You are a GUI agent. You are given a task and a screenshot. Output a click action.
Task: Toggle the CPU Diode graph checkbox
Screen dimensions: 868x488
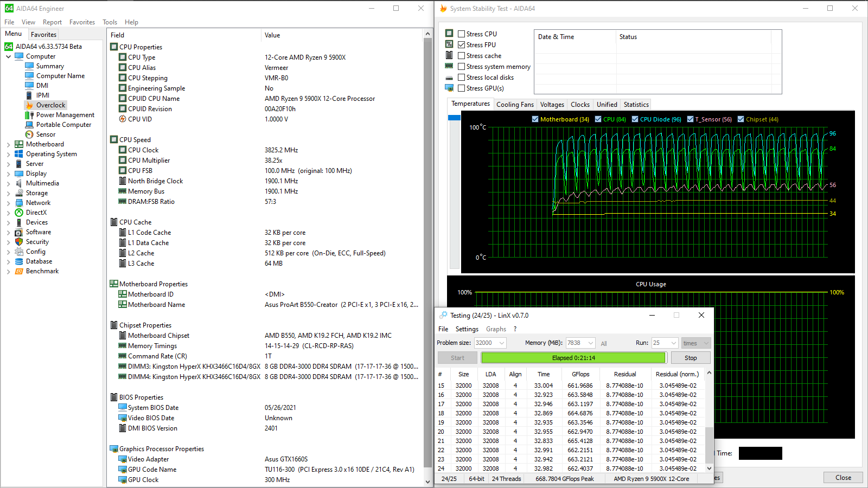coord(635,119)
